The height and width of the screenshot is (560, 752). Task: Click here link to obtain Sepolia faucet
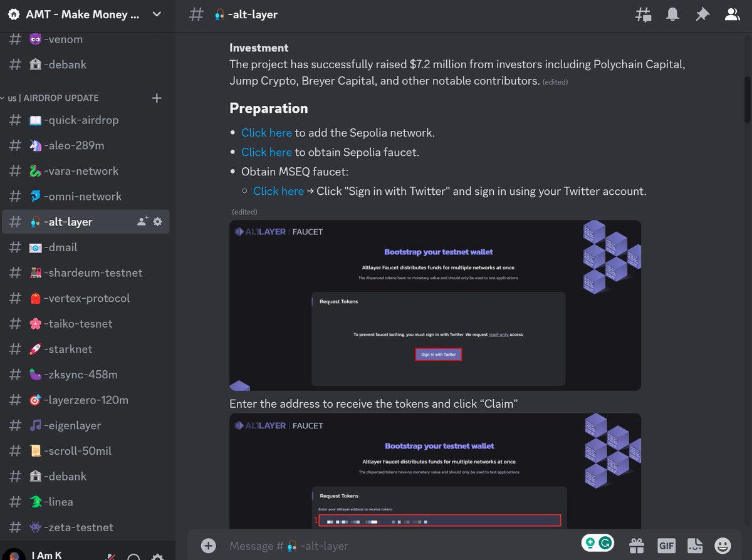click(x=266, y=152)
